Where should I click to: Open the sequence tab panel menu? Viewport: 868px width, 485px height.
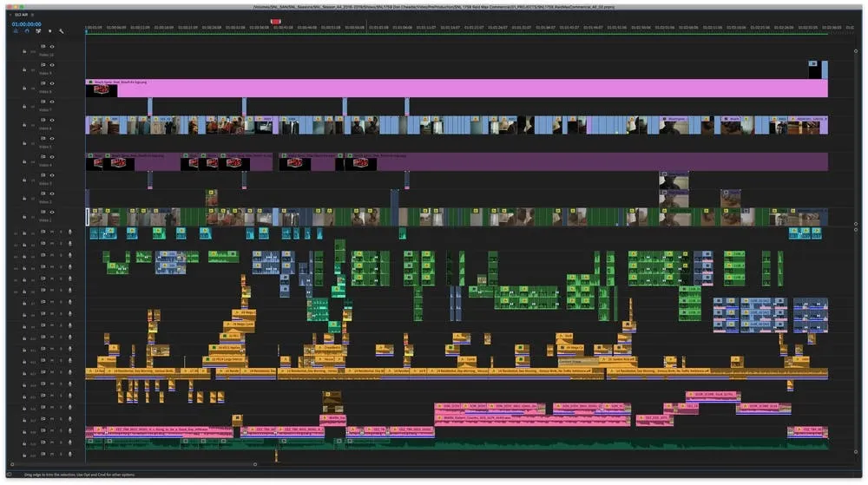pos(33,15)
